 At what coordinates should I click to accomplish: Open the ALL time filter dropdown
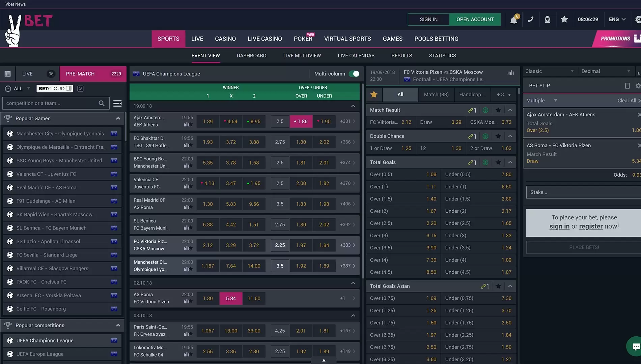[22, 88]
